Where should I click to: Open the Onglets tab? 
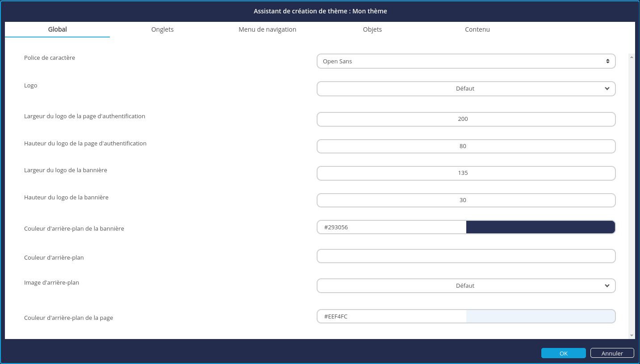[162, 29]
